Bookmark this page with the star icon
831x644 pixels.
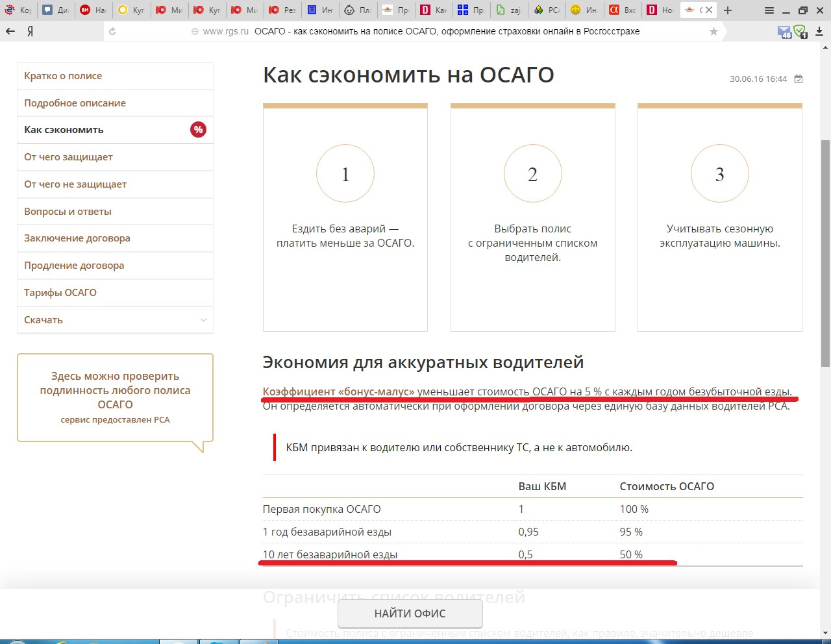[x=714, y=31]
